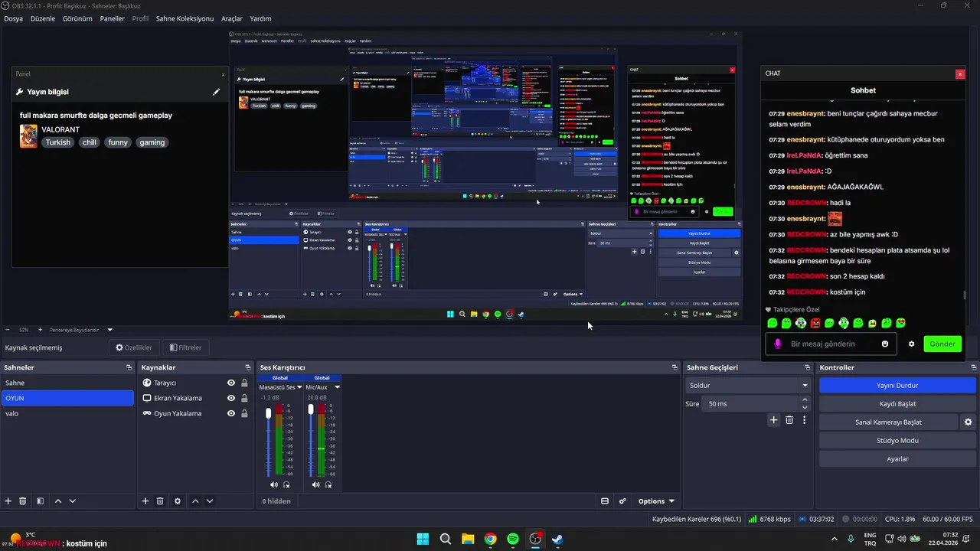
Task: Click the purple microphone icon in chat input
Action: point(778,344)
